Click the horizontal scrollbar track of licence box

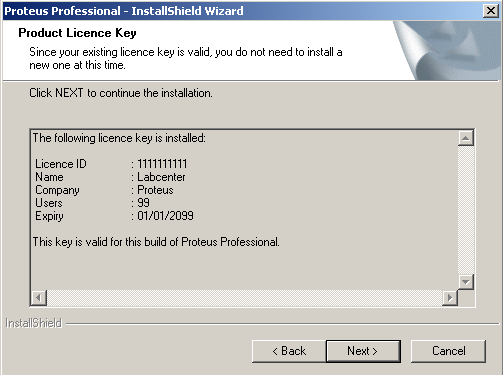point(244,297)
